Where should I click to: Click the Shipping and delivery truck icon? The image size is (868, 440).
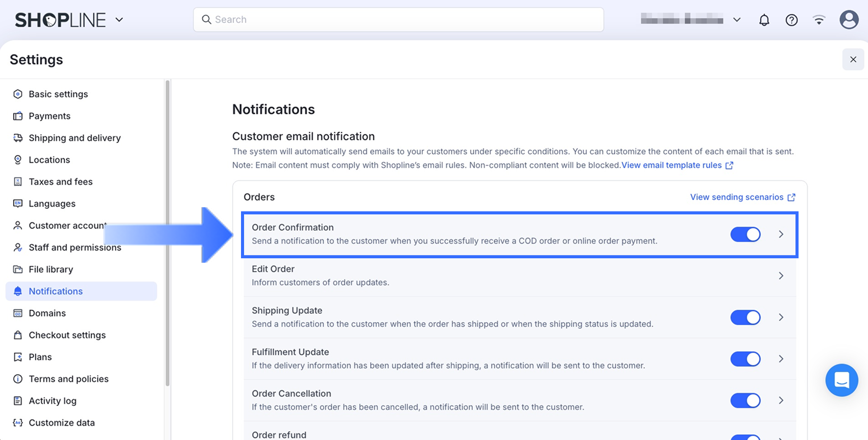tap(18, 138)
